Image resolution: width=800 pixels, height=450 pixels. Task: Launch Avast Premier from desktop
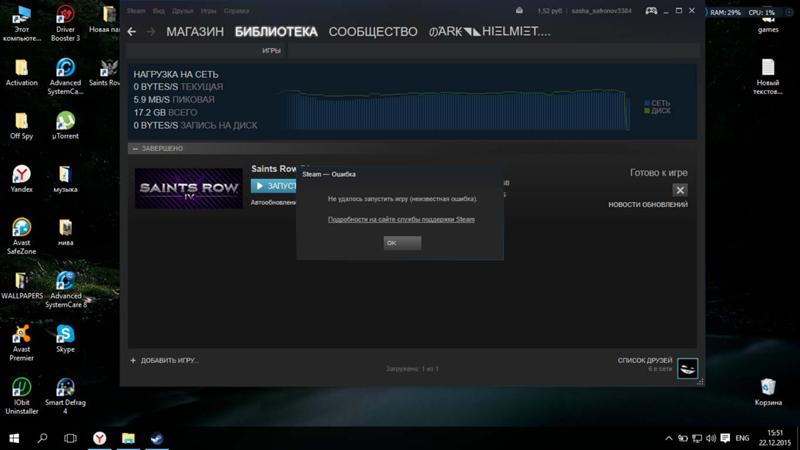point(21,343)
